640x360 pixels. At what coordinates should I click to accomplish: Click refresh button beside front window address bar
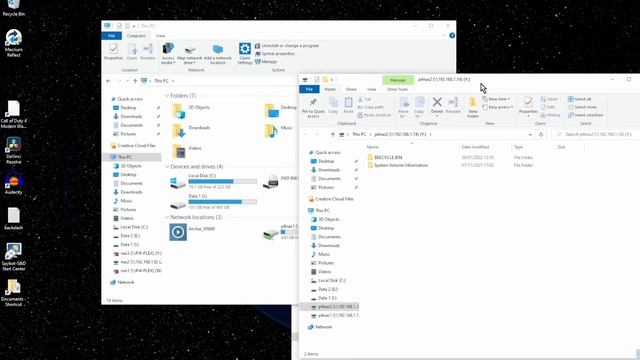point(541,134)
